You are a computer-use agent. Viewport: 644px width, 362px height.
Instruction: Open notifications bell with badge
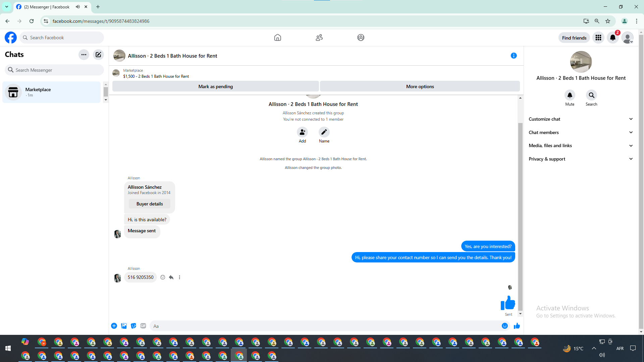pos(613,38)
